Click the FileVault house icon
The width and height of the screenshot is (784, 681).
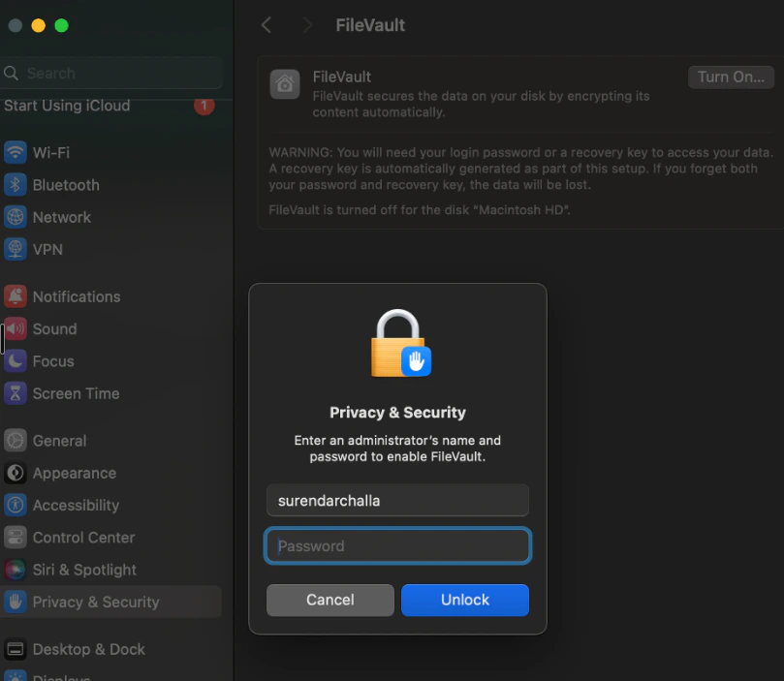285,84
